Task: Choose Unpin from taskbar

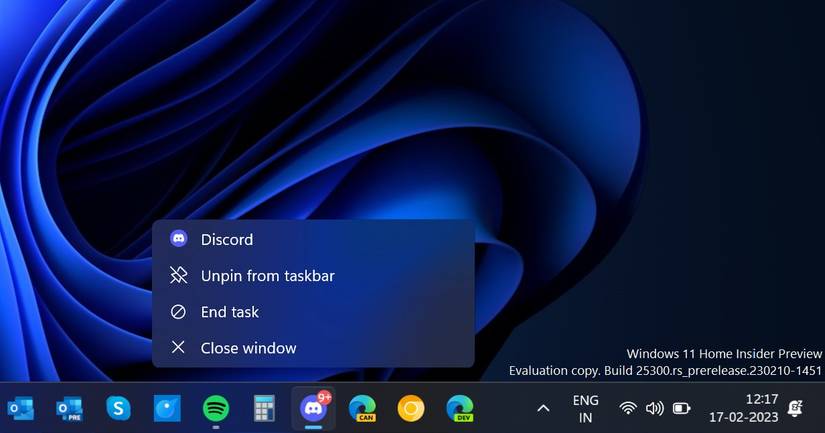Action: coord(314,276)
